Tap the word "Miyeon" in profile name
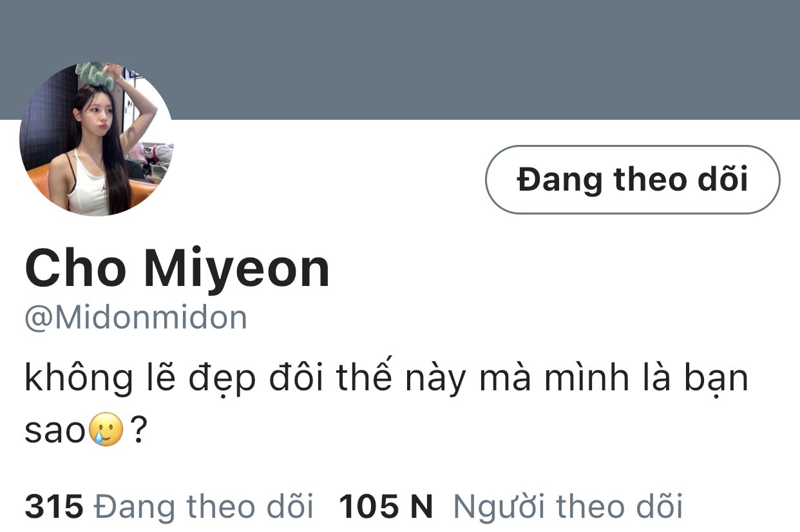 (236, 268)
